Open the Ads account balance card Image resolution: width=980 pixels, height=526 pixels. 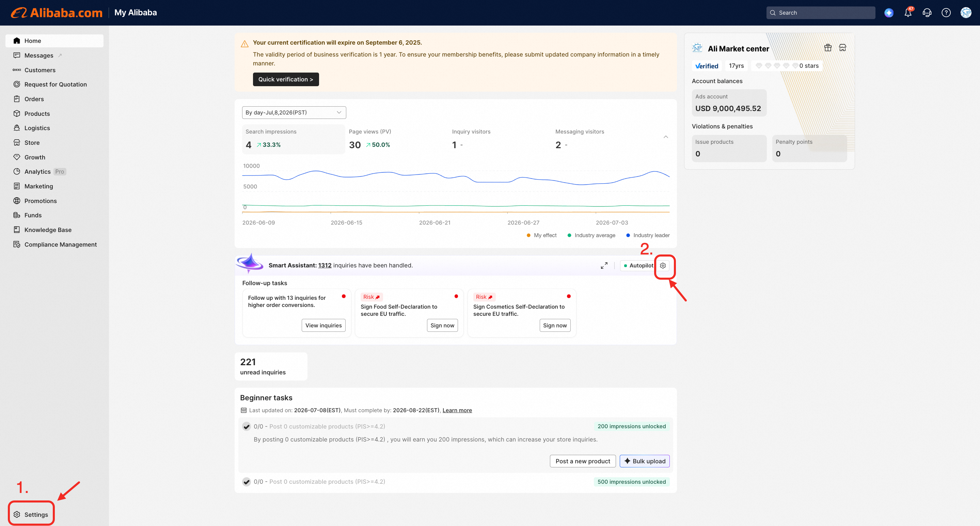729,103
